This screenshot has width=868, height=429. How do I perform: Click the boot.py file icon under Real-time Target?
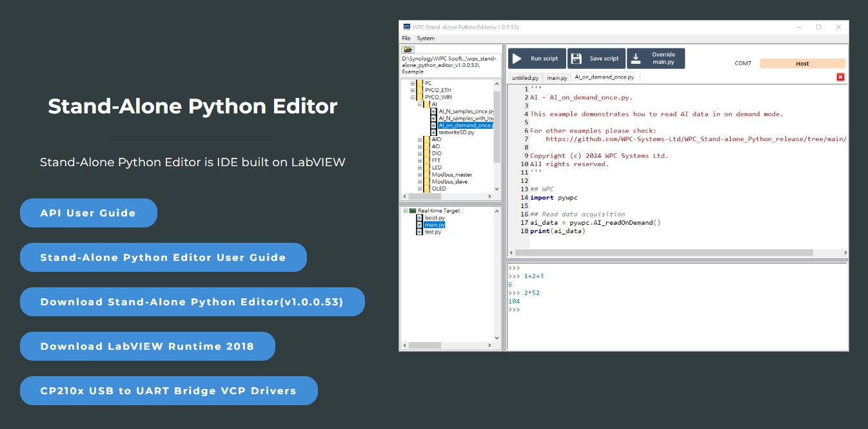419,218
